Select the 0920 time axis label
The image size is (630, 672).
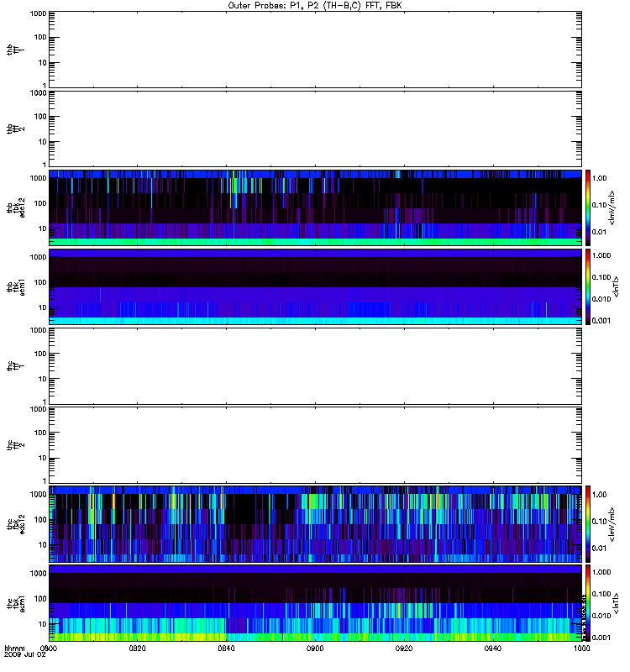[x=404, y=648]
